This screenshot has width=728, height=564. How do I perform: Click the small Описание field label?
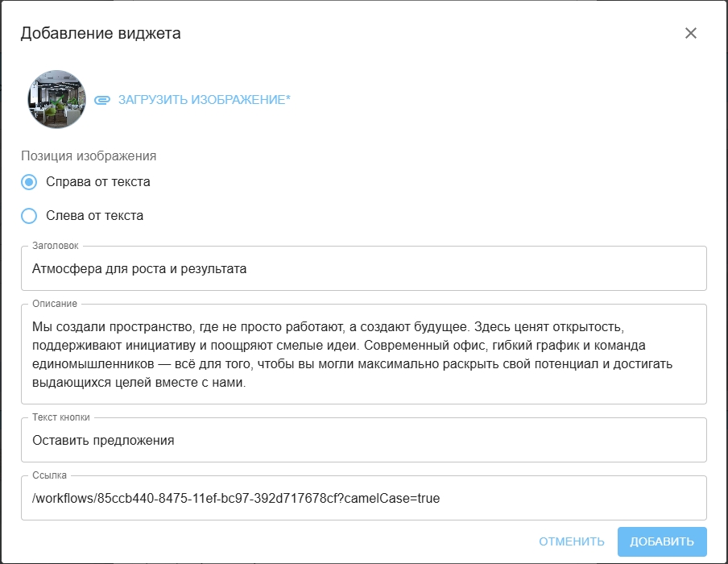pos(55,304)
